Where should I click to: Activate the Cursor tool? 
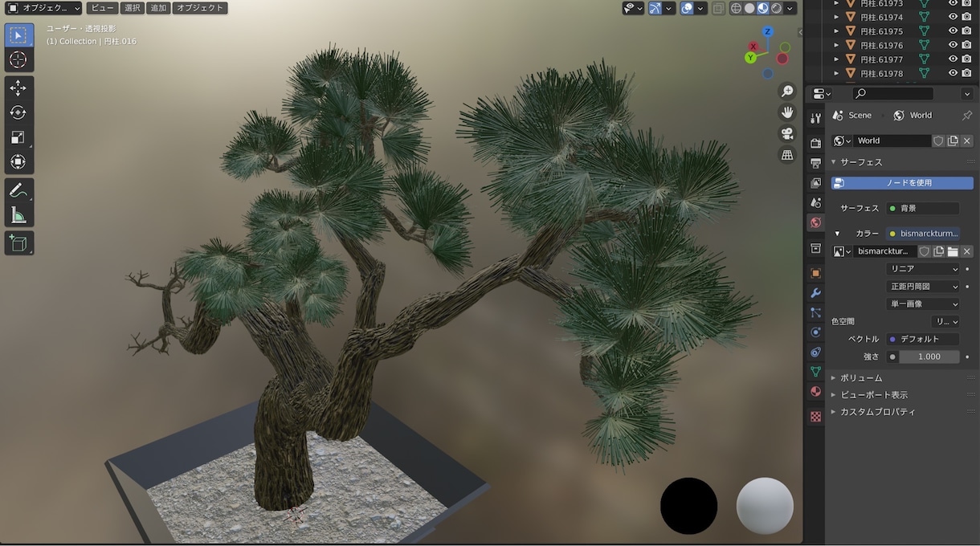pyautogui.click(x=18, y=60)
